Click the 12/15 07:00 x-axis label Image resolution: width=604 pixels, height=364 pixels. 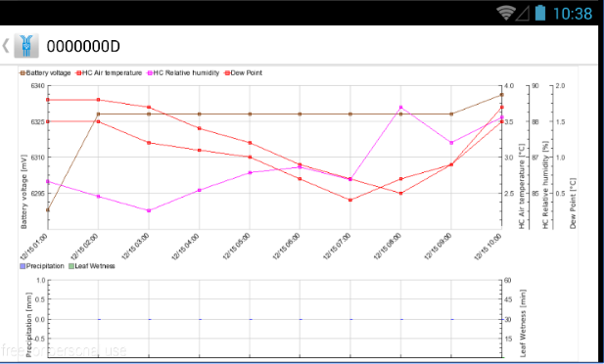(x=338, y=246)
